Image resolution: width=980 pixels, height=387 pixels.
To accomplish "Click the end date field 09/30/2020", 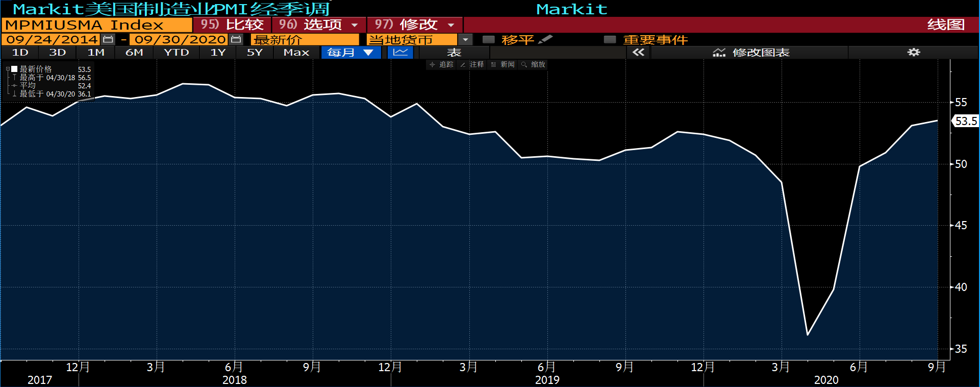I will (180, 39).
